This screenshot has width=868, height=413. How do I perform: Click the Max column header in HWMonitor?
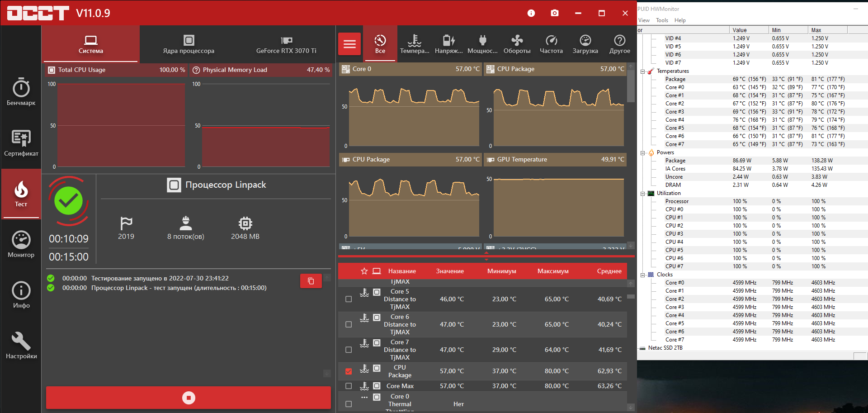pyautogui.click(x=827, y=30)
